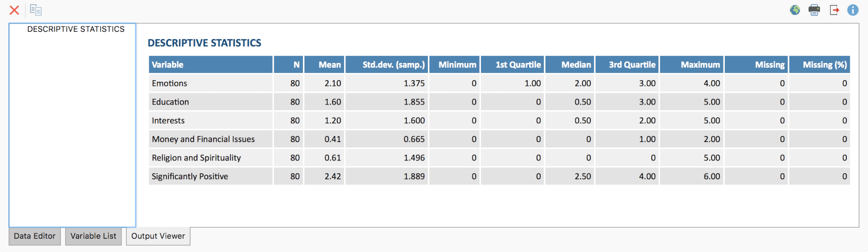Image resolution: width=868 pixels, height=252 pixels.
Task: Click the standard deviation value 1.600
Action: pos(414,121)
